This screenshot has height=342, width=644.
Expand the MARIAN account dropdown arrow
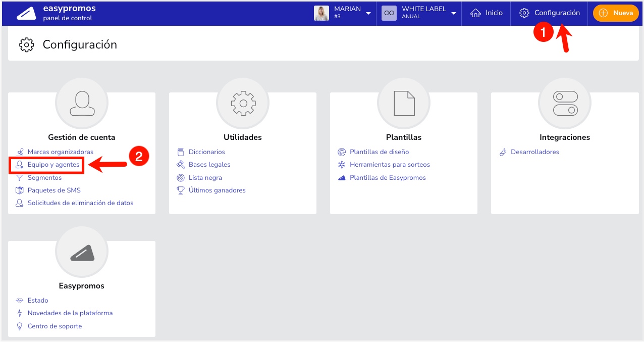coord(368,13)
